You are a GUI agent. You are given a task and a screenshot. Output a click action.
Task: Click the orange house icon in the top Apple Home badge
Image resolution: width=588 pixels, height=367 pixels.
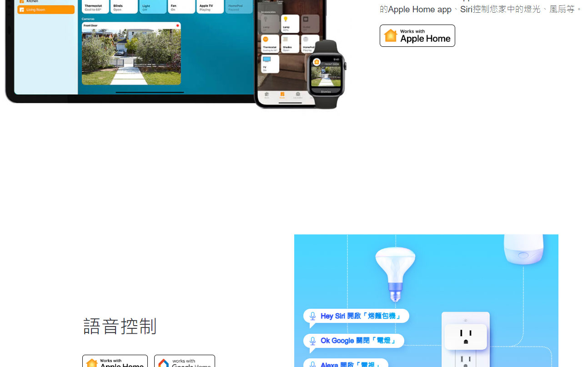click(x=390, y=35)
